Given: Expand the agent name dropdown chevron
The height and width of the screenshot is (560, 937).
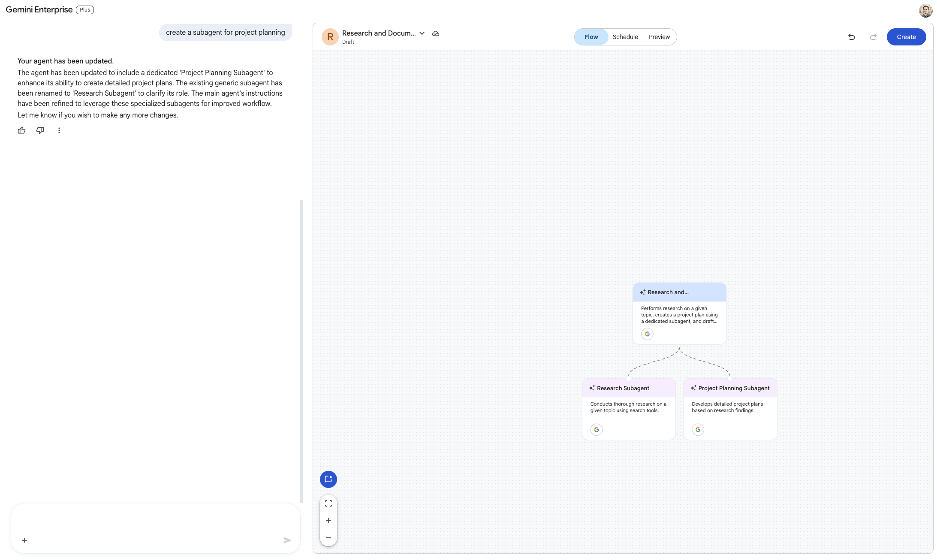Looking at the screenshot, I should pos(422,33).
